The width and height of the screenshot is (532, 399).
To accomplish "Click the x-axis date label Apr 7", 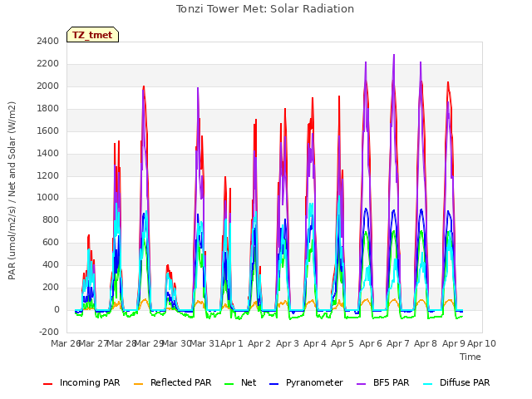I will (x=398, y=343).
